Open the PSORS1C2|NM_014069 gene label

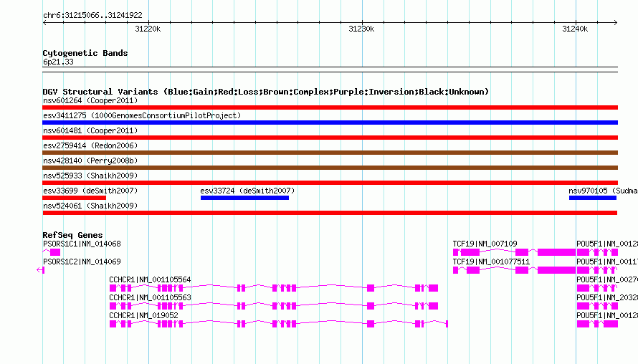point(82,262)
